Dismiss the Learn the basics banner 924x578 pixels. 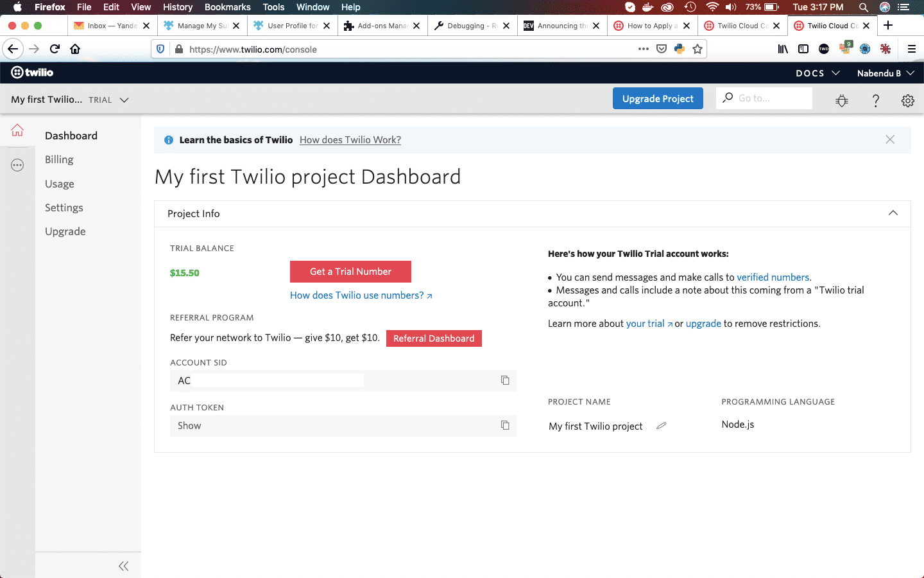point(890,139)
